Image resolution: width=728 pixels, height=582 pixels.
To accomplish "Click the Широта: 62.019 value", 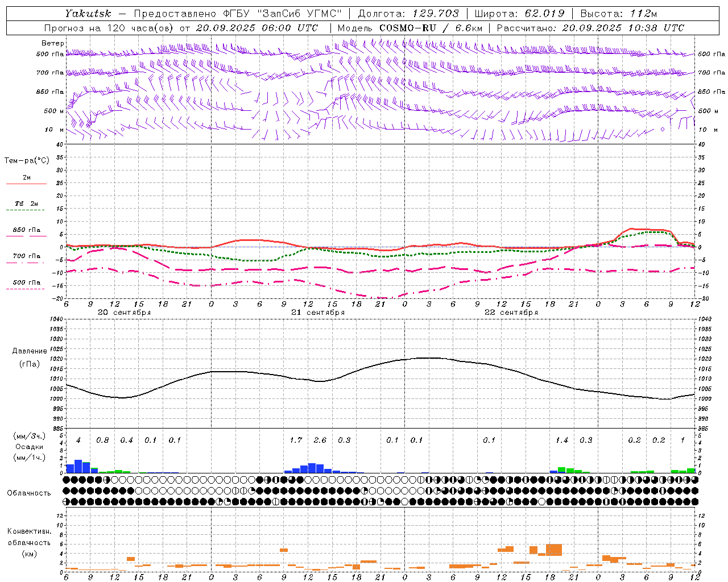I will pyautogui.click(x=520, y=14).
